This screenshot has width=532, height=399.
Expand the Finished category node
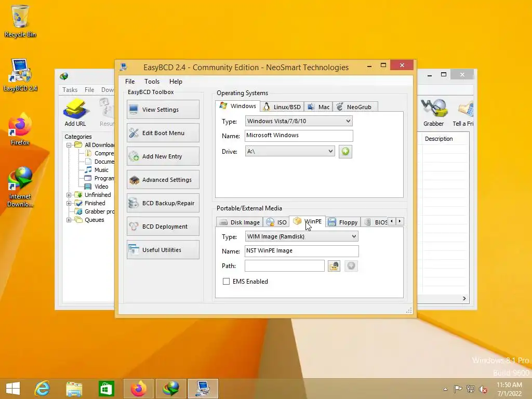coord(69,203)
